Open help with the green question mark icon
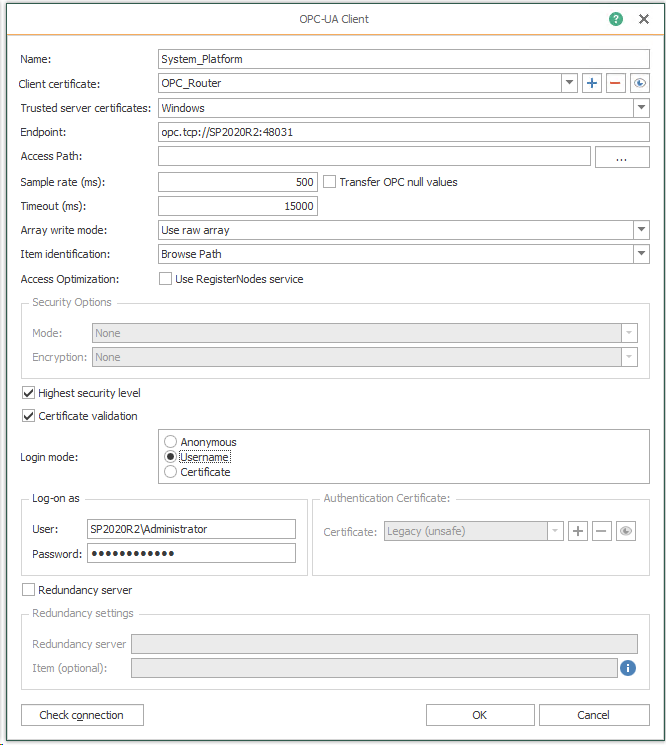This screenshot has width=666, height=745. click(x=616, y=19)
